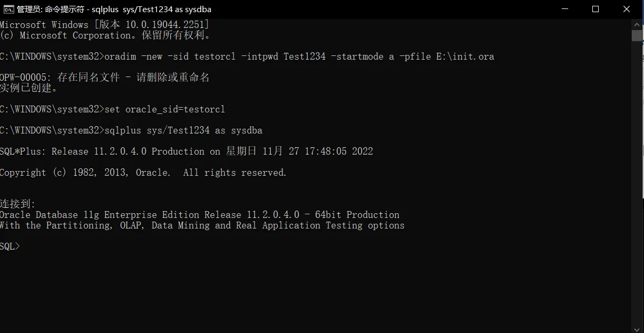Image resolution: width=644 pixels, height=333 pixels.
Task: Click the 实例已创建 message line
Action: click(29, 88)
